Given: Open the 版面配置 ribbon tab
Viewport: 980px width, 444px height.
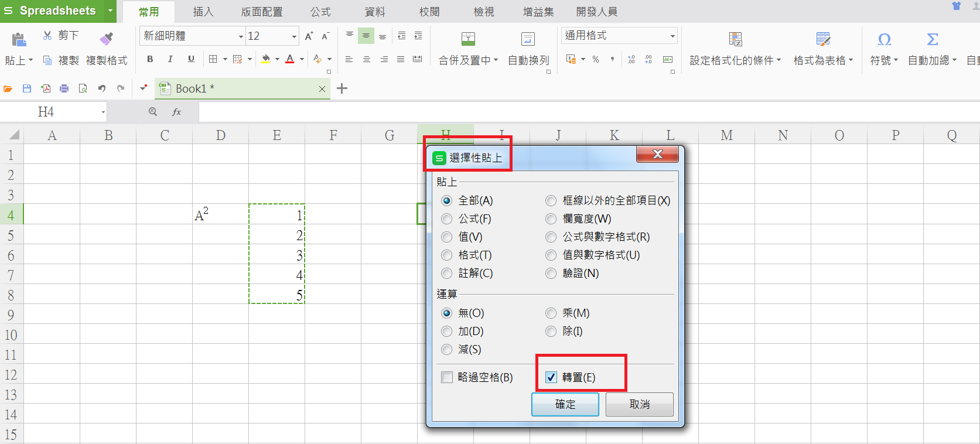Looking at the screenshot, I should 262,12.
